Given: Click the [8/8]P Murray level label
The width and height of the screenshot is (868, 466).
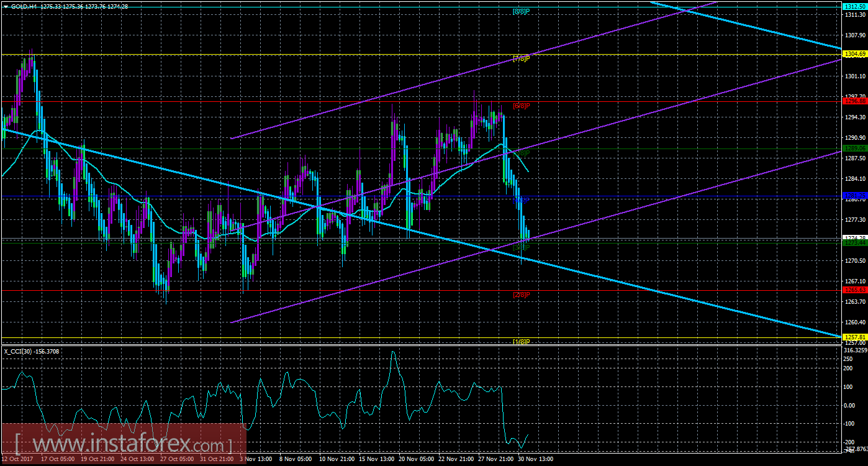Looking at the screenshot, I should 521,12.
